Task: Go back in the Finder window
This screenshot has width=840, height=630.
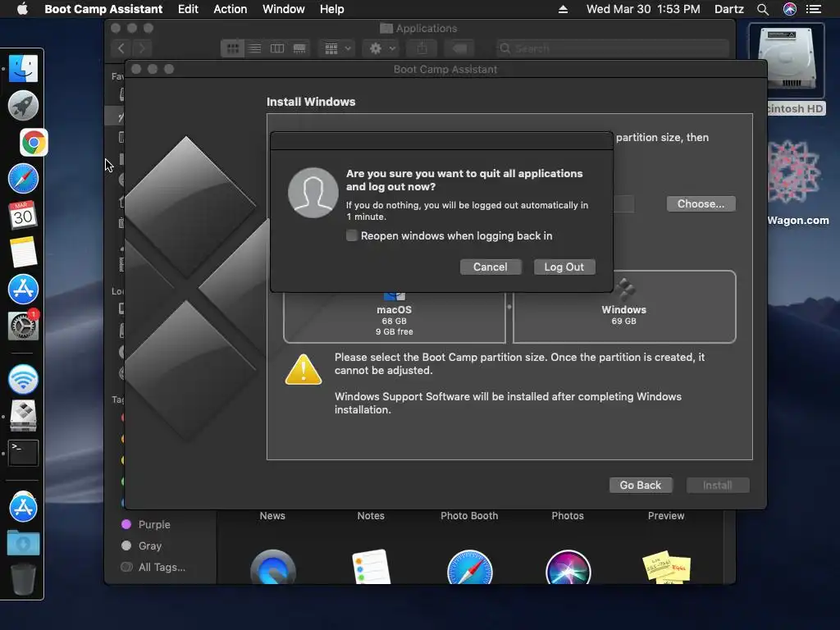Action: pyautogui.click(x=121, y=48)
